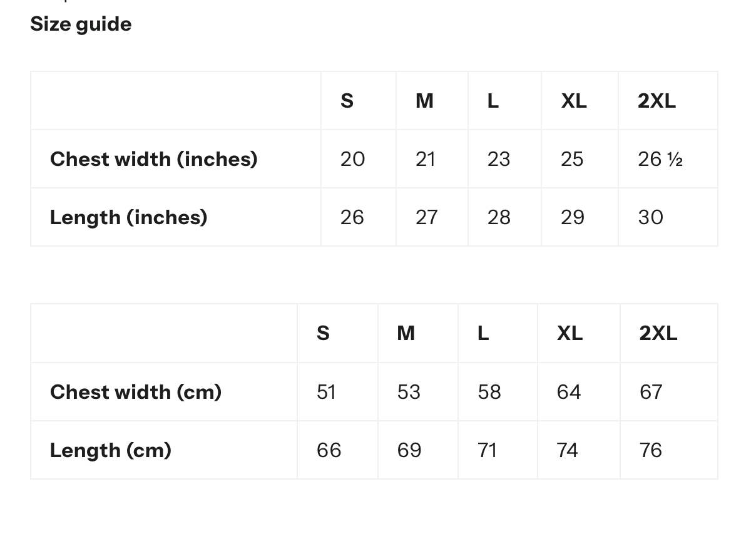The image size is (756, 536).
Task: Click the XL header in cm table
Action: tap(570, 333)
